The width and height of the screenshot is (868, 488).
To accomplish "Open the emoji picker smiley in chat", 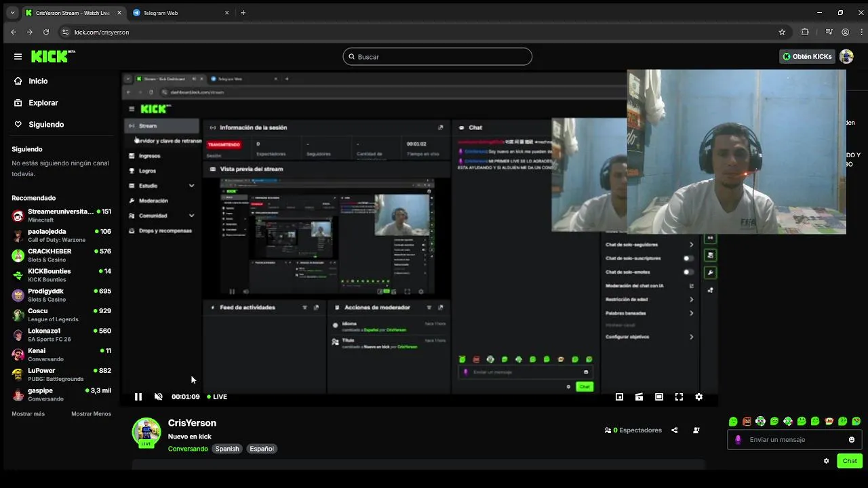I will pos(852,439).
